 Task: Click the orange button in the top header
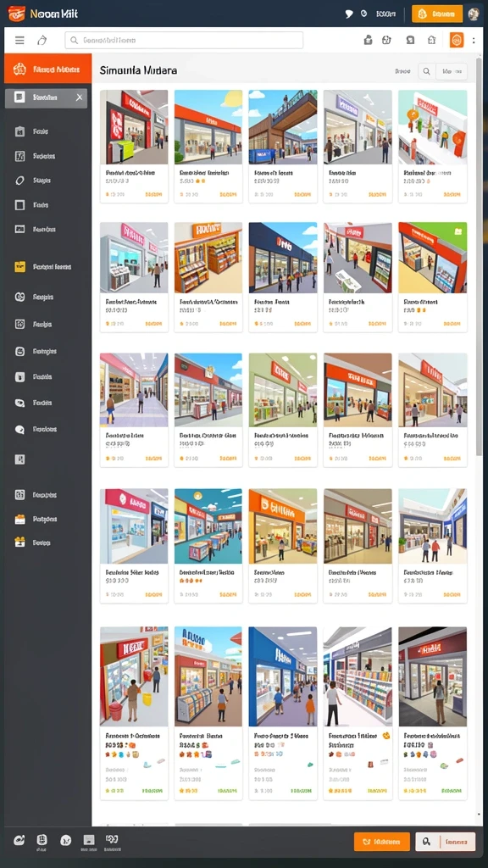[437, 14]
